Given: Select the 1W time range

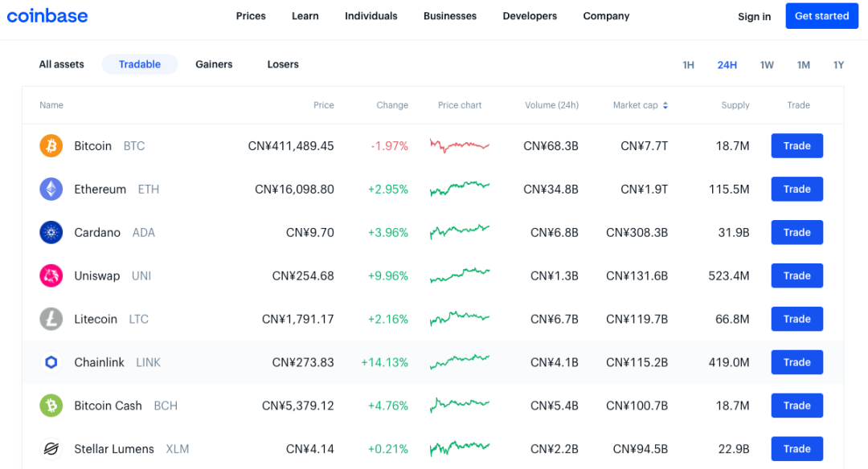Looking at the screenshot, I should [x=767, y=65].
